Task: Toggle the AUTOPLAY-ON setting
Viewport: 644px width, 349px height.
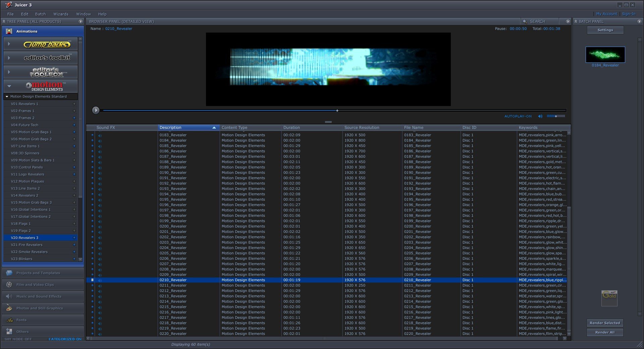Action: click(x=518, y=116)
